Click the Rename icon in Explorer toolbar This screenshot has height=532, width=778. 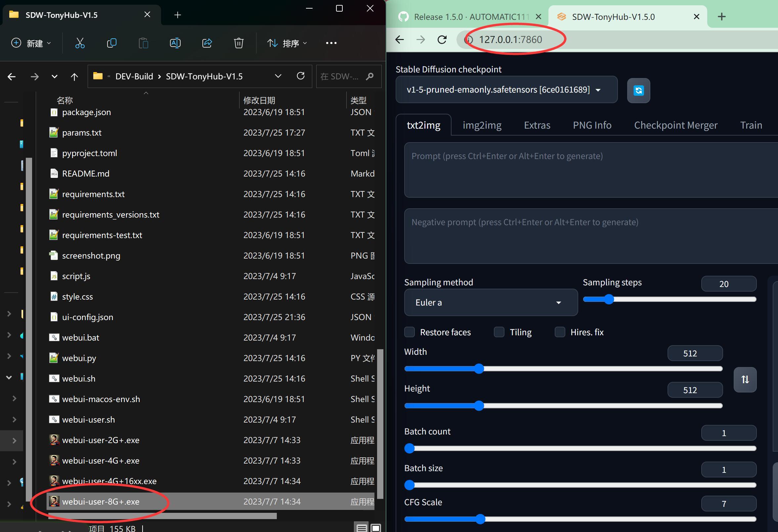click(x=175, y=43)
